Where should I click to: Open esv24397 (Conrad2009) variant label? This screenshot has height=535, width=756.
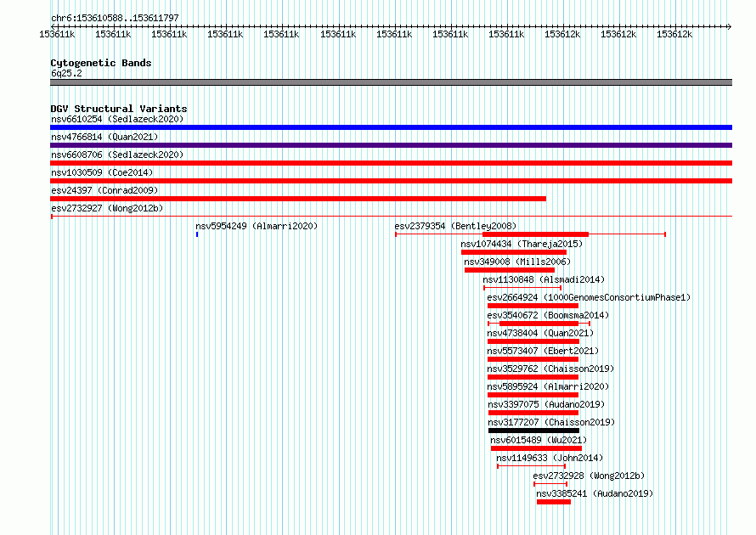tap(104, 190)
